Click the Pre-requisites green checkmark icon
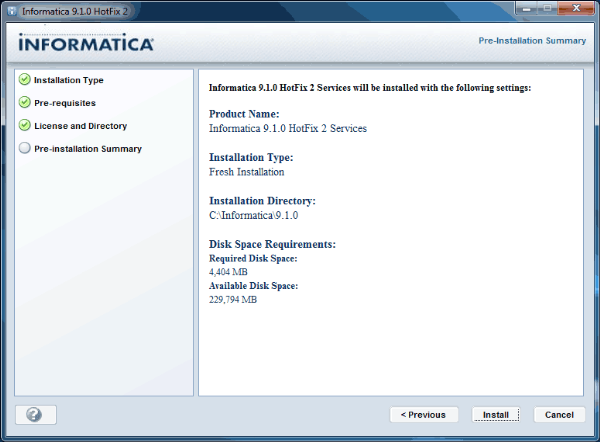This screenshot has height=442, width=600. [x=24, y=103]
